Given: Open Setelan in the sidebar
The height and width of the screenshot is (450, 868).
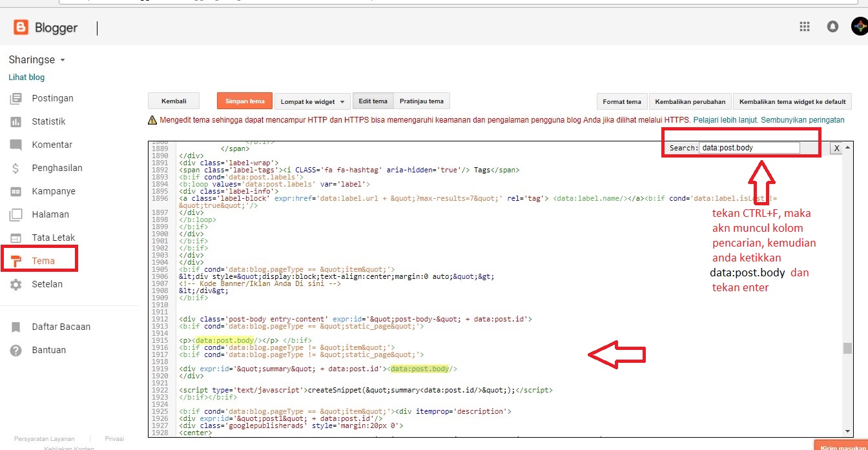Looking at the screenshot, I should (47, 284).
